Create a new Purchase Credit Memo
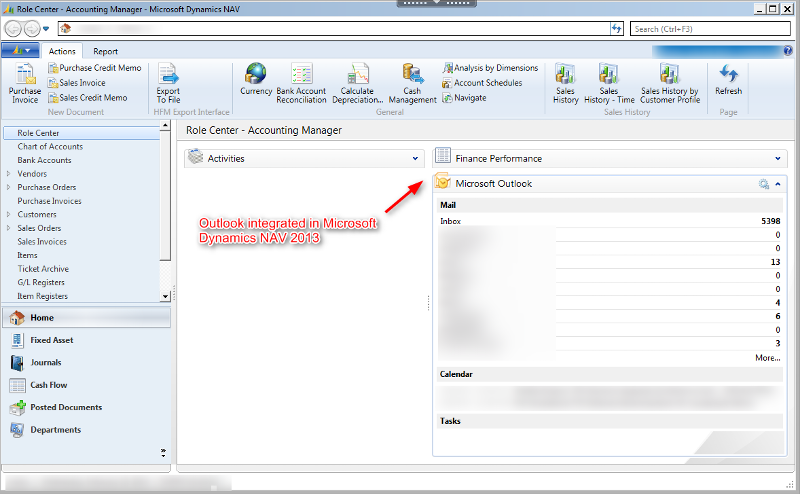 tap(94, 68)
